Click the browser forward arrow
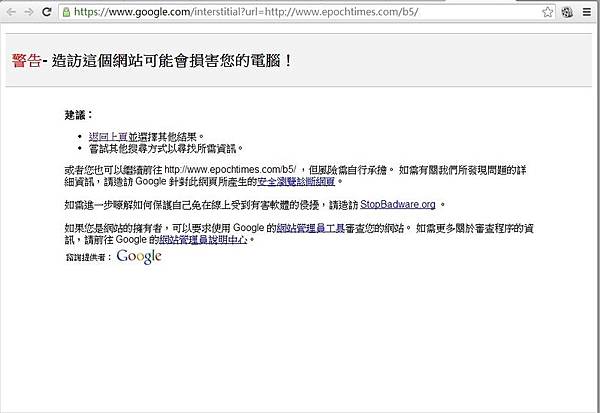Viewport: 600px width, 413px height. (29, 12)
